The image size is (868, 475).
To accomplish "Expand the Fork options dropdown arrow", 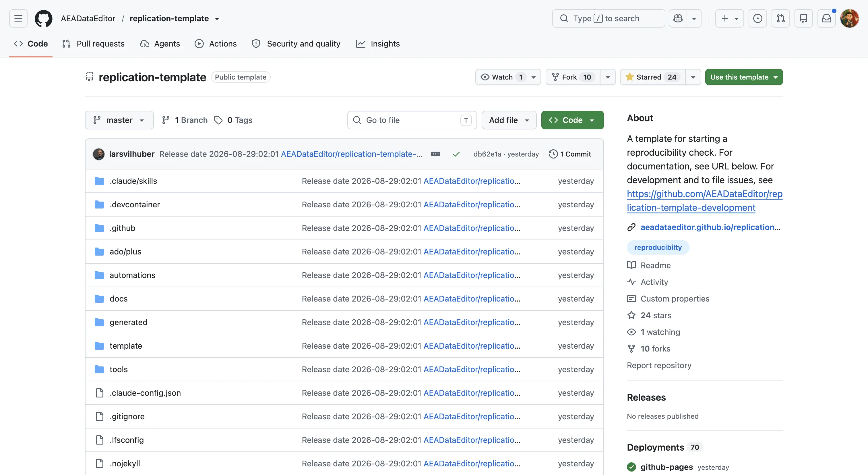I will tap(608, 77).
